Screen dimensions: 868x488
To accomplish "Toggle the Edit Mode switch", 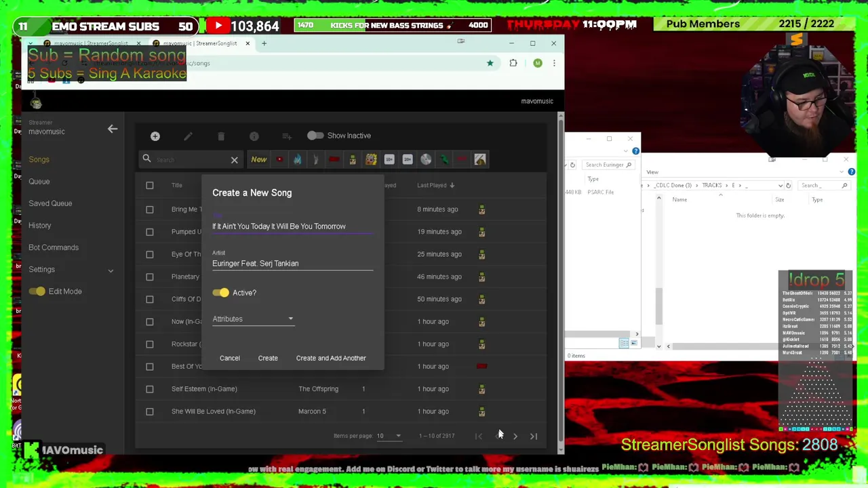I will (37, 291).
